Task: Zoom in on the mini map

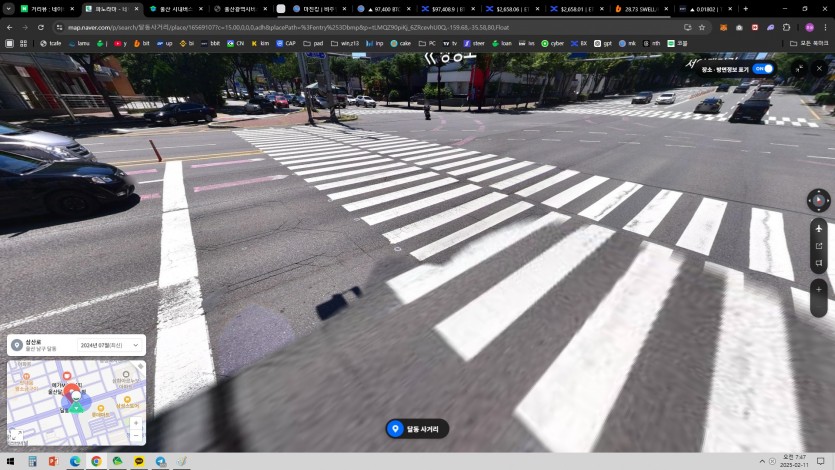Action: (x=136, y=422)
